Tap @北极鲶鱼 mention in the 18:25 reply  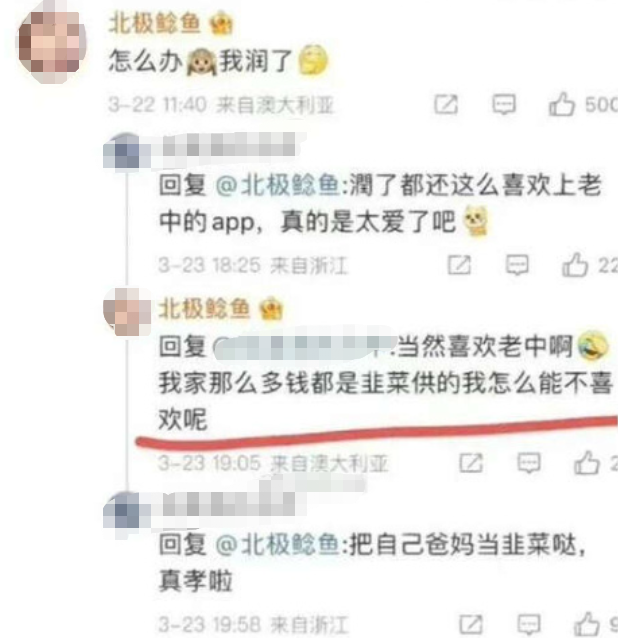[277, 186]
